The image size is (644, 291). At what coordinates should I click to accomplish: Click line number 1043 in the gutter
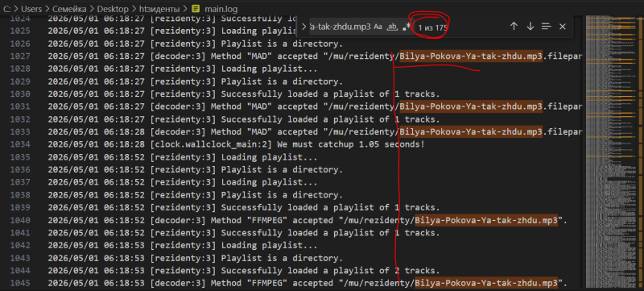[x=20, y=258]
